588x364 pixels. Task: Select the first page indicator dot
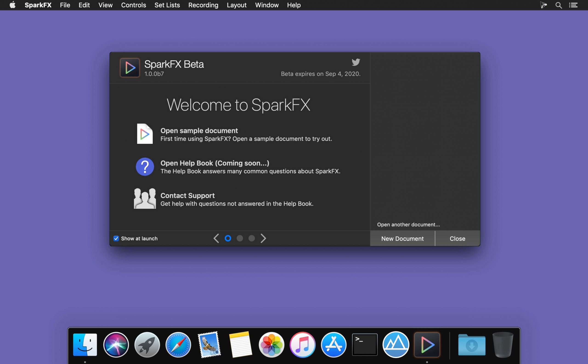(228, 238)
